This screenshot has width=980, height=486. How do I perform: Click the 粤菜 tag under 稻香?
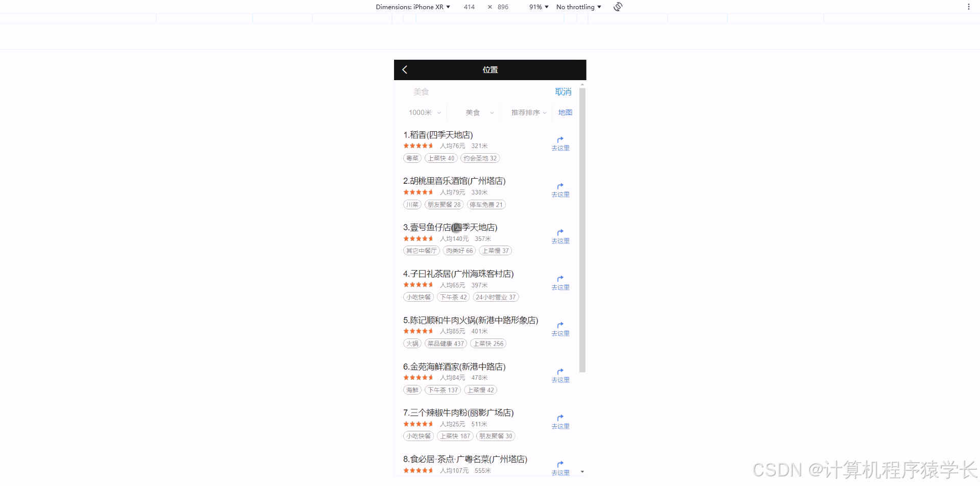click(412, 158)
